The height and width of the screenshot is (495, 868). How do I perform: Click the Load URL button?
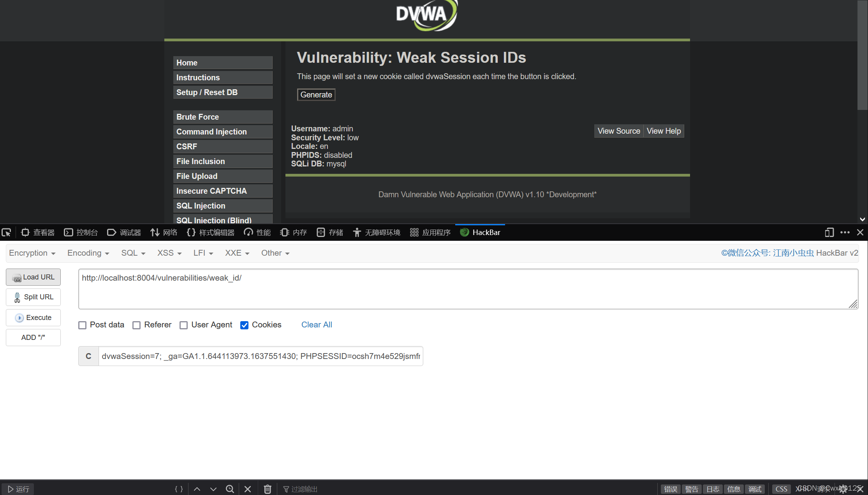click(33, 277)
